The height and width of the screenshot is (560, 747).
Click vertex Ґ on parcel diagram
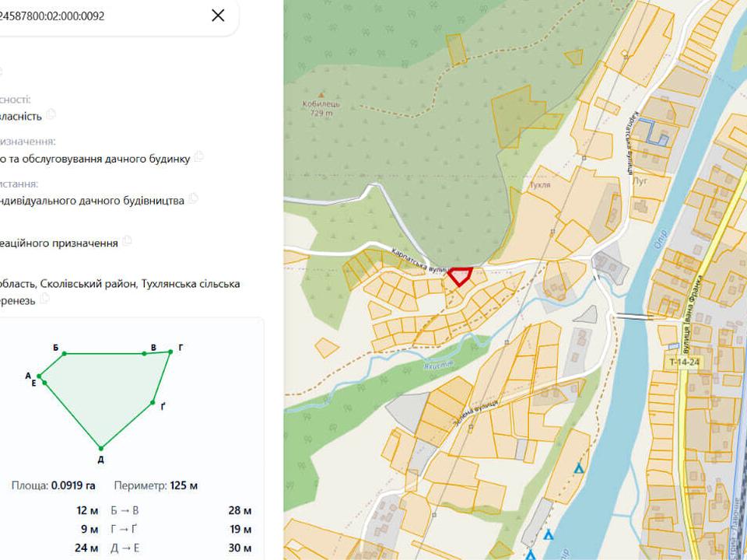coord(153,403)
